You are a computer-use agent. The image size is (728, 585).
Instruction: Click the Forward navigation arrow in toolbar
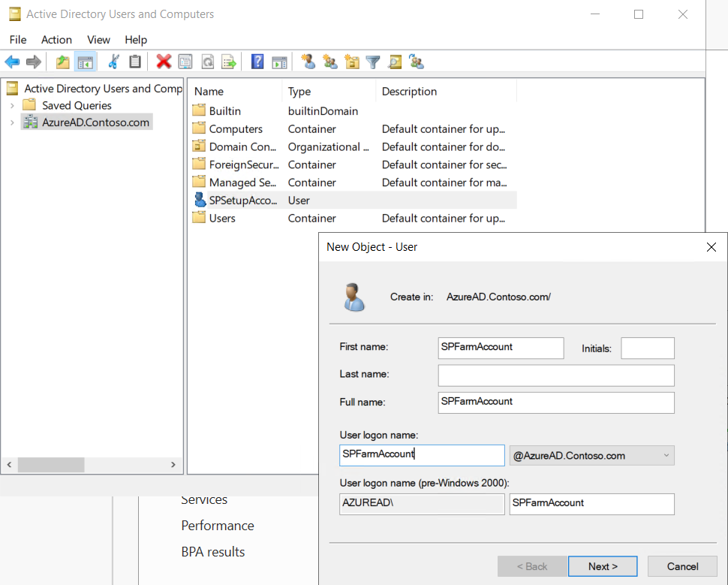34,62
